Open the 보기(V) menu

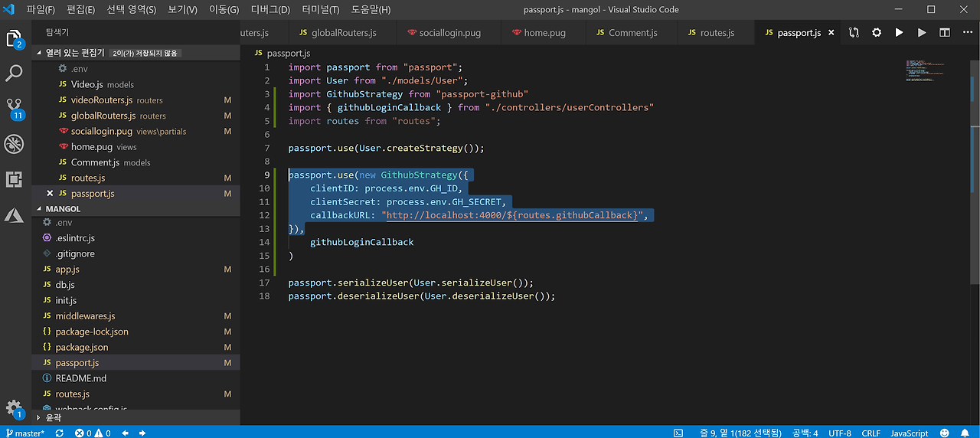click(x=182, y=10)
